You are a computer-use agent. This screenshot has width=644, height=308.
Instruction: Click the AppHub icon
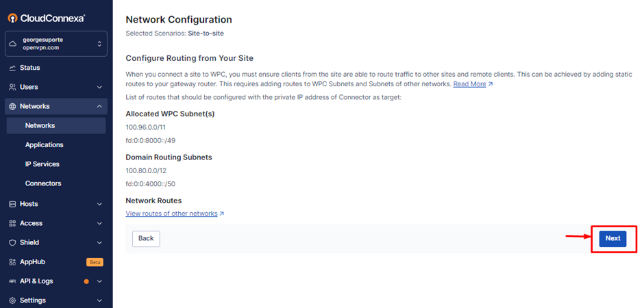[x=12, y=261]
